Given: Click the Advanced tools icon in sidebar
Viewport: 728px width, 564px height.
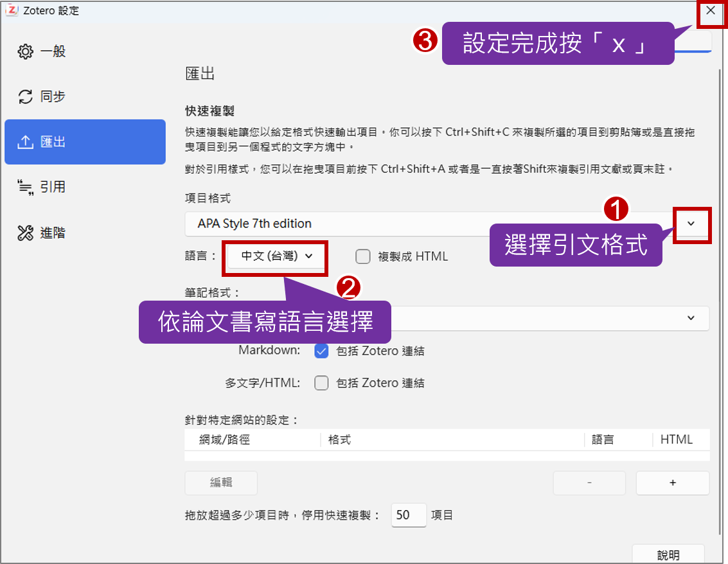Looking at the screenshot, I should coord(25,233).
